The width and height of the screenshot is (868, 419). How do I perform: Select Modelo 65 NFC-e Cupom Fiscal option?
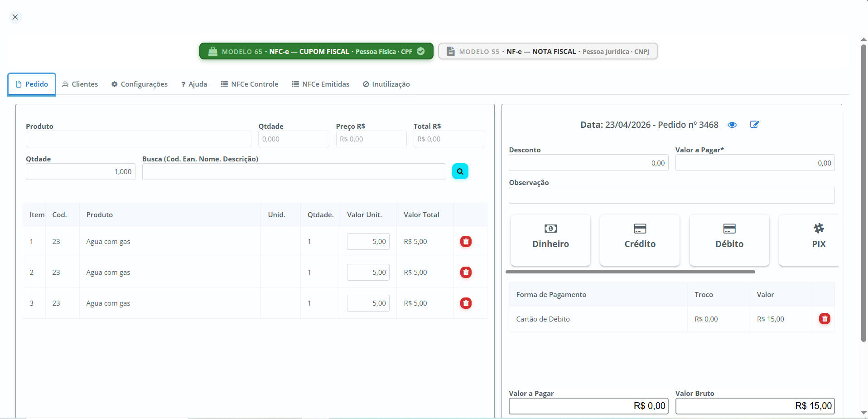point(316,51)
